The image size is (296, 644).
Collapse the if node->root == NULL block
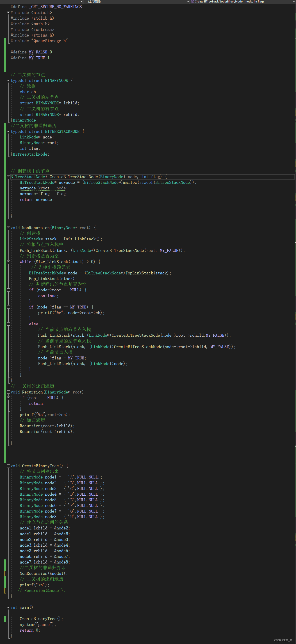tap(8, 290)
